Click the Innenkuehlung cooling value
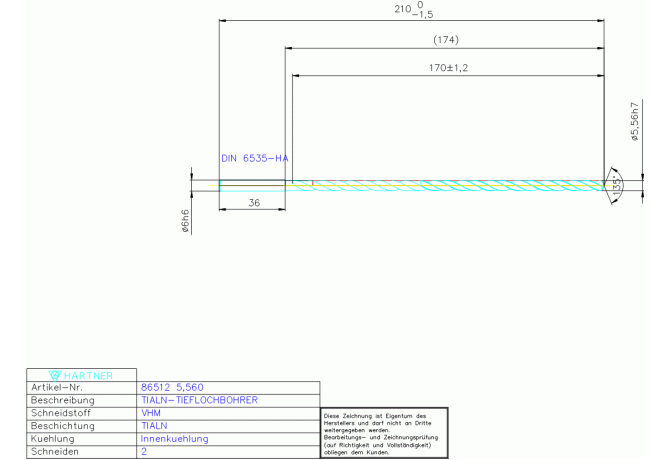The image size is (670, 460). click(x=173, y=439)
